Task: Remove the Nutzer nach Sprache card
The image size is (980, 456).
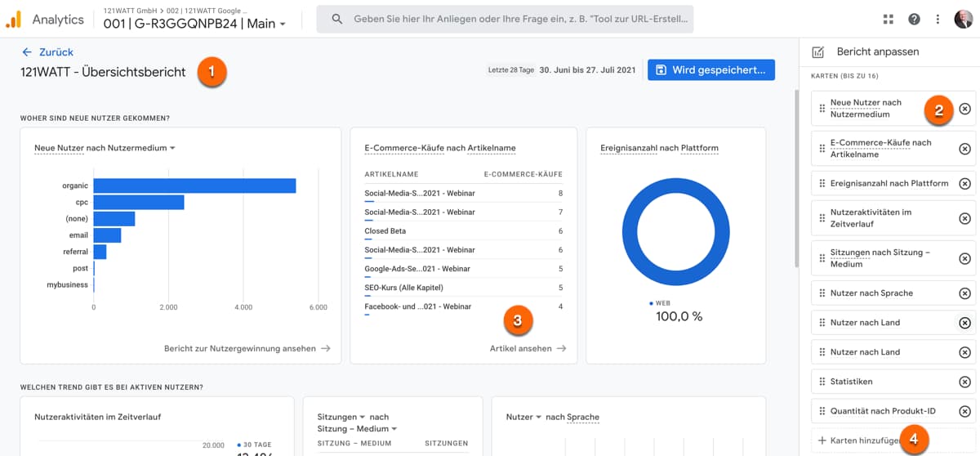Action: [964, 293]
